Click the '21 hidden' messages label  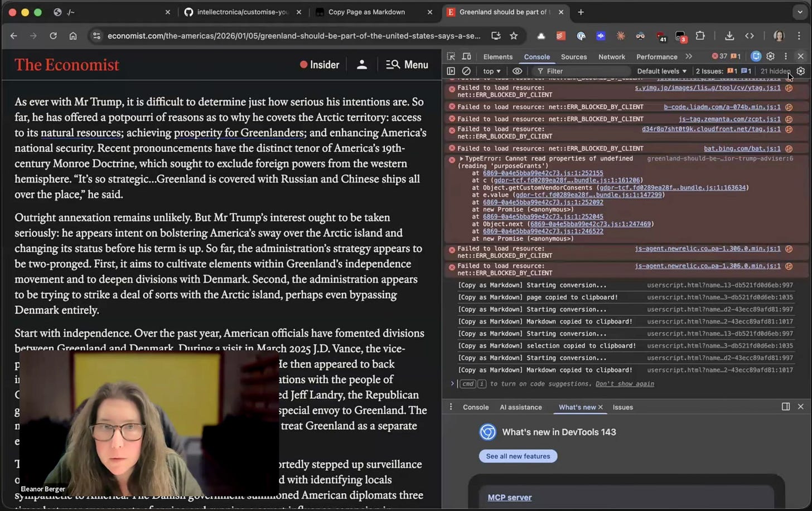click(775, 71)
